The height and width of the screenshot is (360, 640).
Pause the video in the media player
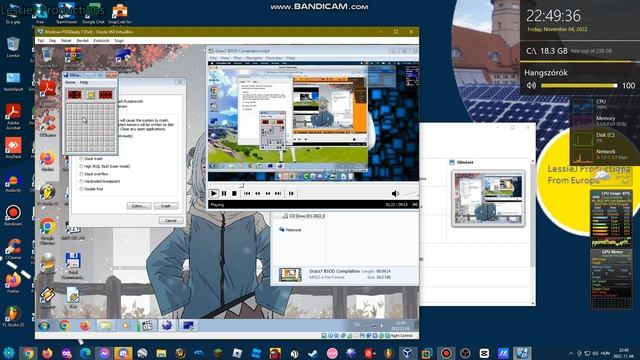224,193
